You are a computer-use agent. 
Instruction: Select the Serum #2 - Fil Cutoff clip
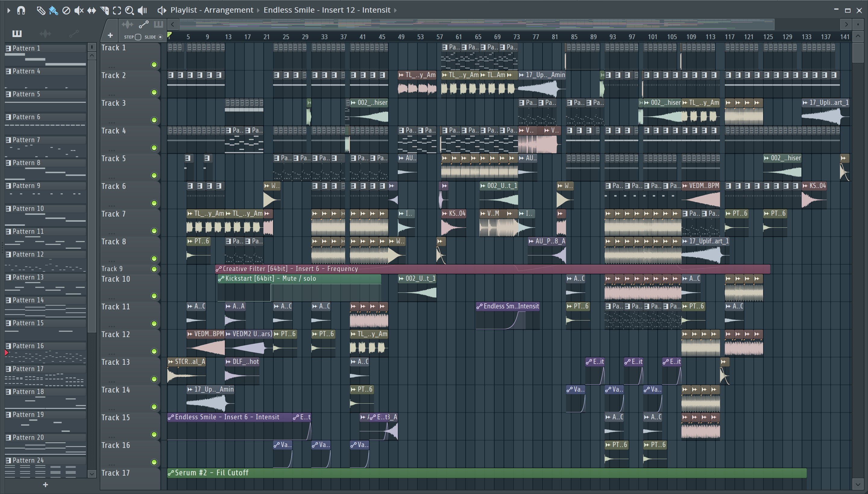click(487, 473)
